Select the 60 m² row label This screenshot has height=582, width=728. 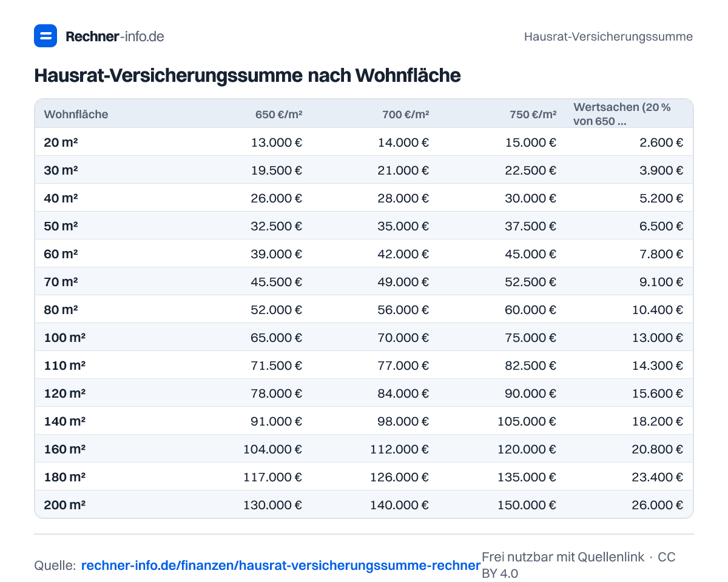(61, 254)
